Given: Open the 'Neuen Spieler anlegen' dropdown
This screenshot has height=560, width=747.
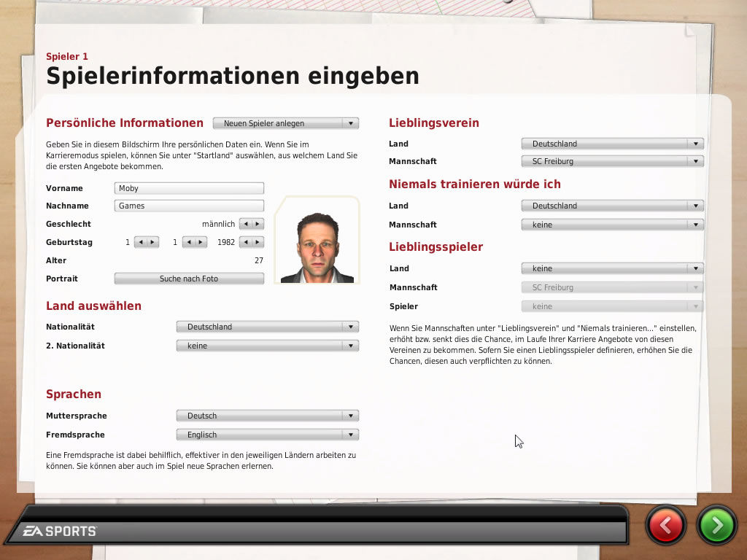Looking at the screenshot, I should point(285,123).
